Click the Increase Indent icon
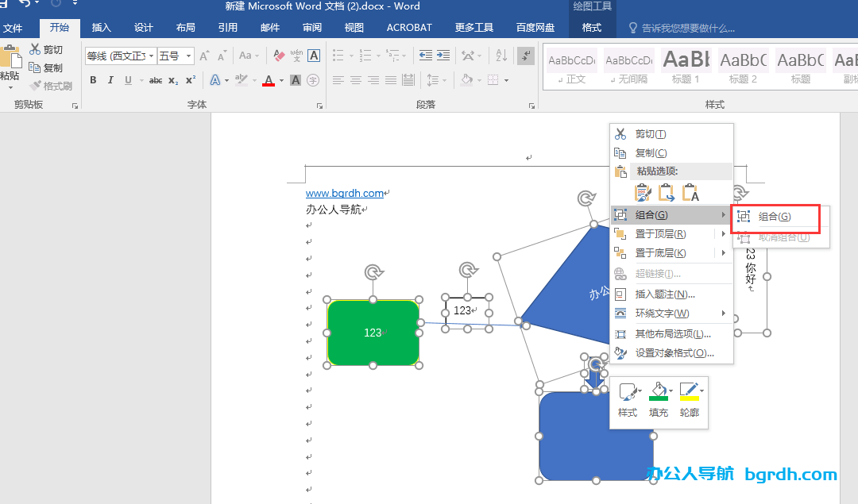 pyautogui.click(x=445, y=56)
